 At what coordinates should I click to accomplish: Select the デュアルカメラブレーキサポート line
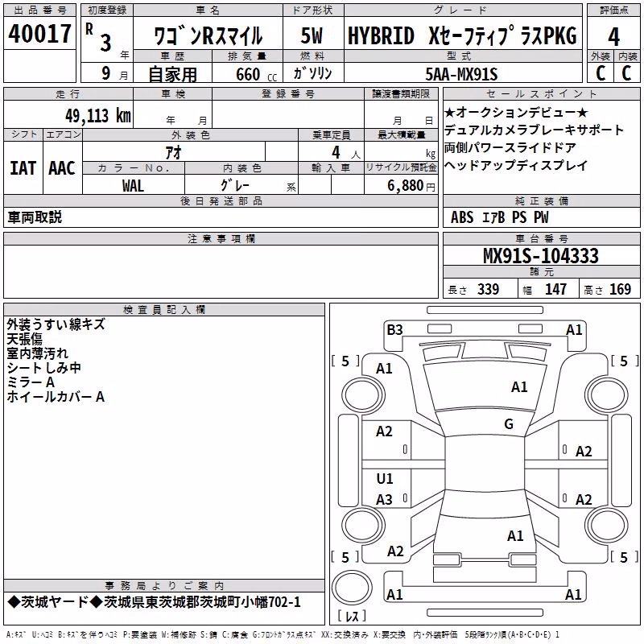534,130
